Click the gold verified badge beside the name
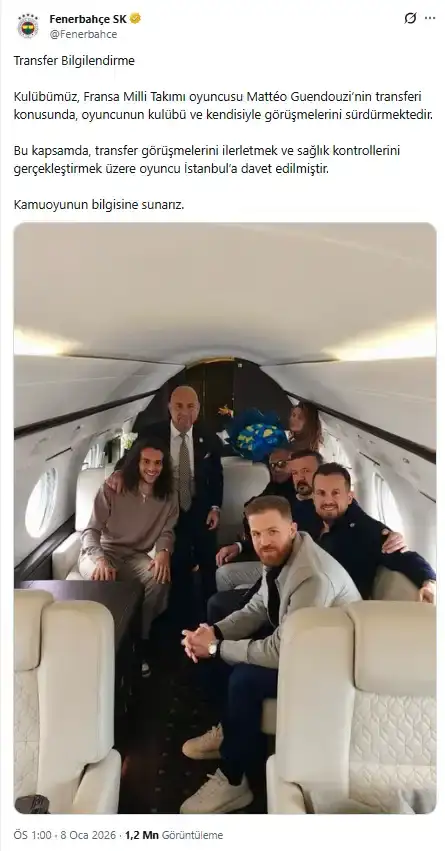Viewport: 445px width, 851px height. tap(135, 19)
